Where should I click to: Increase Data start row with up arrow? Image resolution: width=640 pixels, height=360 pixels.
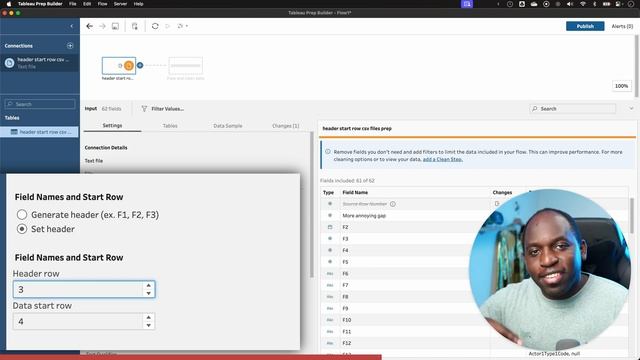[x=149, y=317]
